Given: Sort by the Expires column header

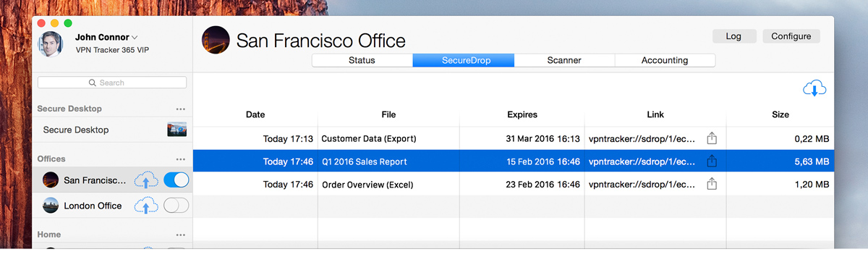Looking at the screenshot, I should [x=522, y=114].
